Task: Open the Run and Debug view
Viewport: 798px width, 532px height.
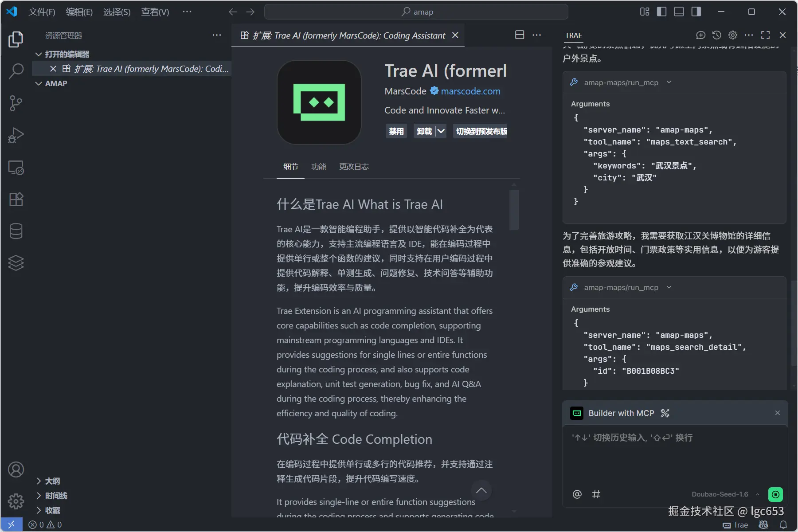Action: [x=16, y=135]
